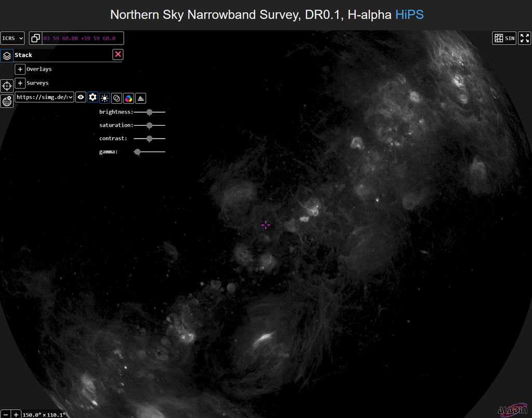Zoom in with the plus button

[16, 414]
